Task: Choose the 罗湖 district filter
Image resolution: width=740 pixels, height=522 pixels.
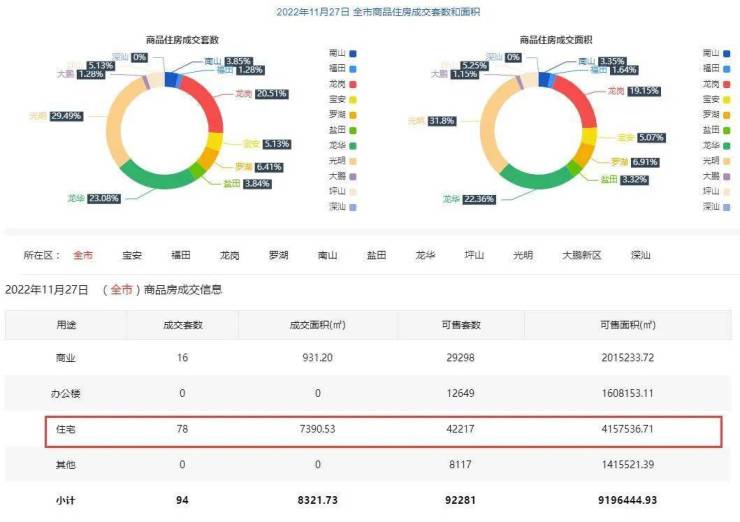Action: point(278,255)
